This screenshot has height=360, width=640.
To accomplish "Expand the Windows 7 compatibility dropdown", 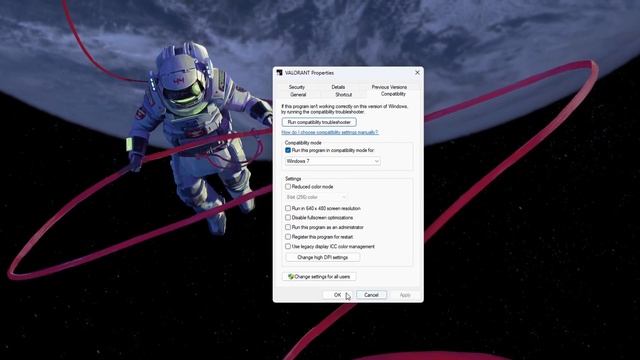I will tap(333, 161).
